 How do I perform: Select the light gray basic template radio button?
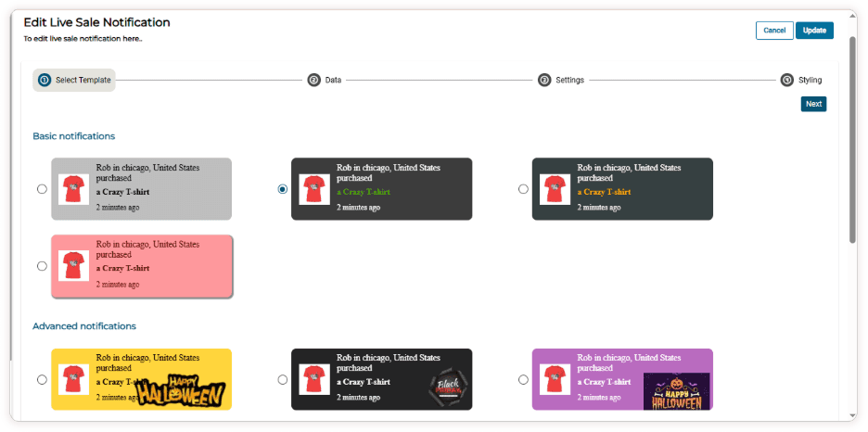pyautogui.click(x=42, y=189)
